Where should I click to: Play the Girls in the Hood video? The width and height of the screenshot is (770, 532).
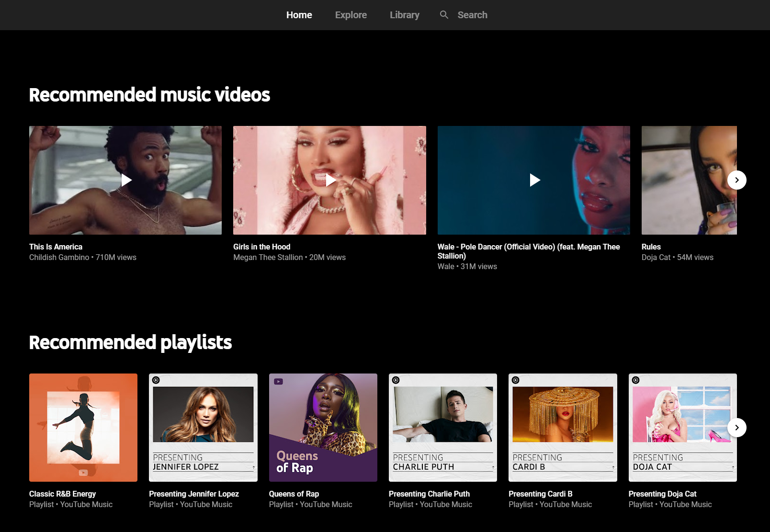point(329,180)
